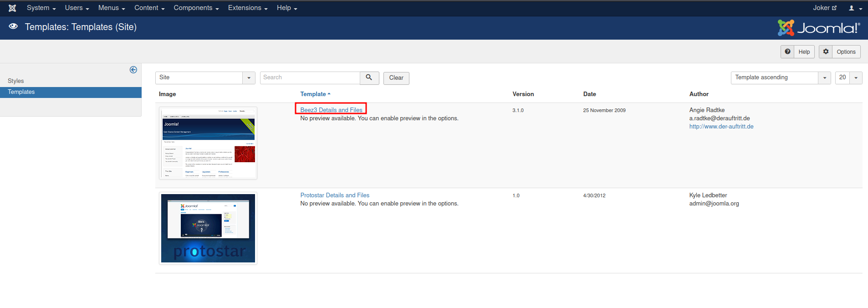Open the Help dropdown menu in top bar
This screenshot has width=868, height=308.
(x=287, y=8)
